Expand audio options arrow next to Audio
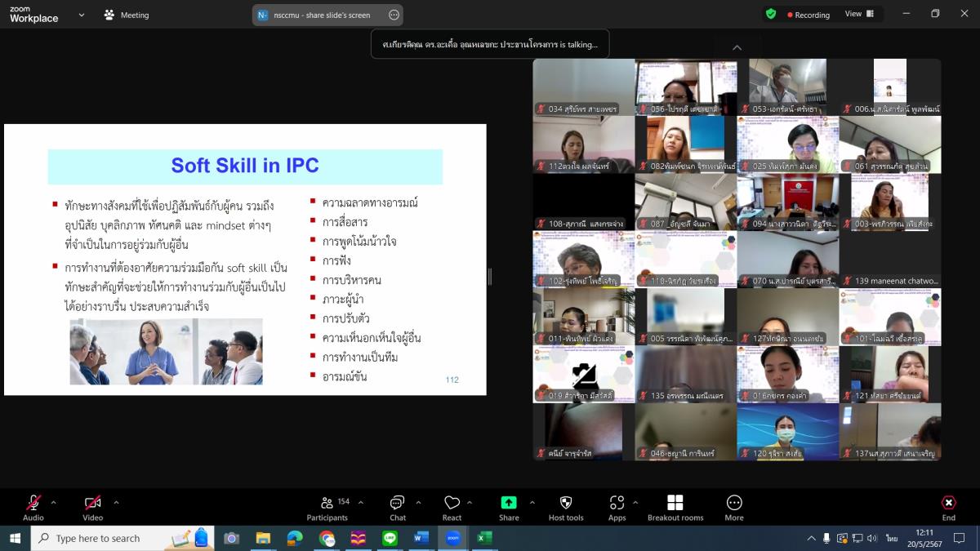 54,503
